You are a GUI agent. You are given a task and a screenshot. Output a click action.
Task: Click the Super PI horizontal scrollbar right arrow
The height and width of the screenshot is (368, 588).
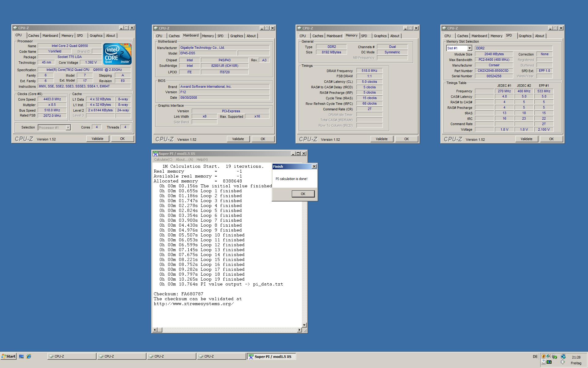300,330
